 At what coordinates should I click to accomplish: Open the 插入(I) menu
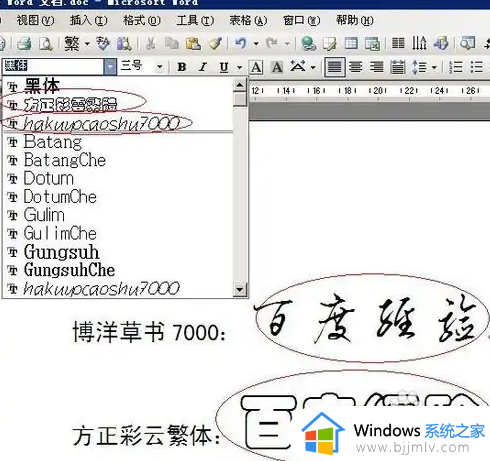[x=88, y=21]
